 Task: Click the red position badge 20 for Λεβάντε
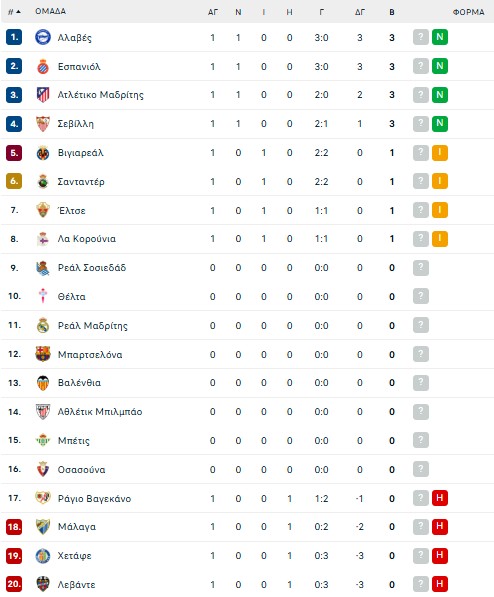[x=14, y=584]
